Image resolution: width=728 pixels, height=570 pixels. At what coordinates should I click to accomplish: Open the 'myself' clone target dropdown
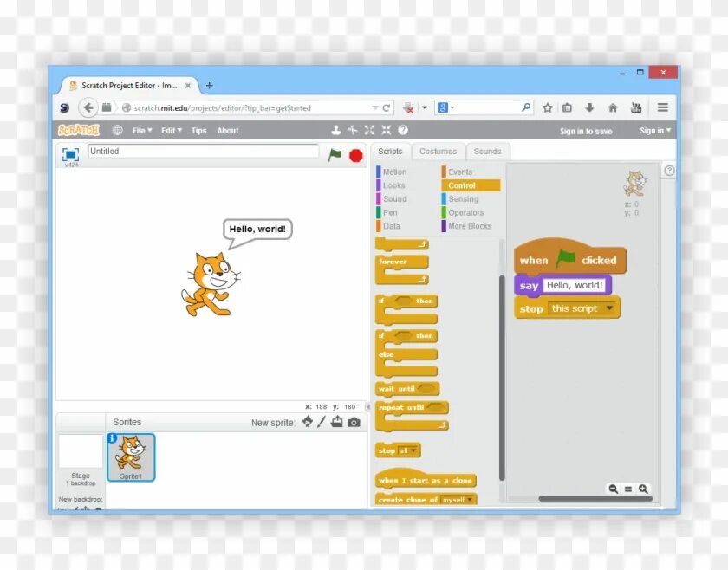pyautogui.click(x=470, y=500)
